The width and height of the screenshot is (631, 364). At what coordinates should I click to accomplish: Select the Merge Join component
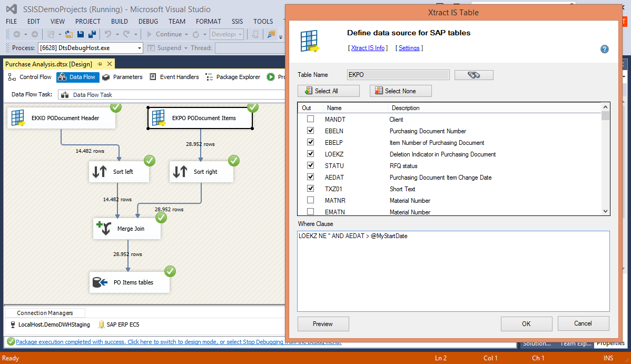[127, 229]
